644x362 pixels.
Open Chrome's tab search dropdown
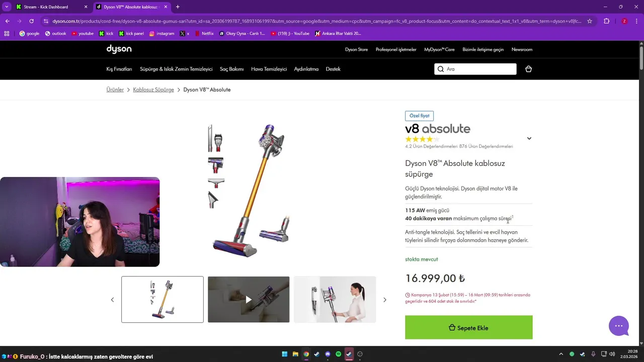7,7
